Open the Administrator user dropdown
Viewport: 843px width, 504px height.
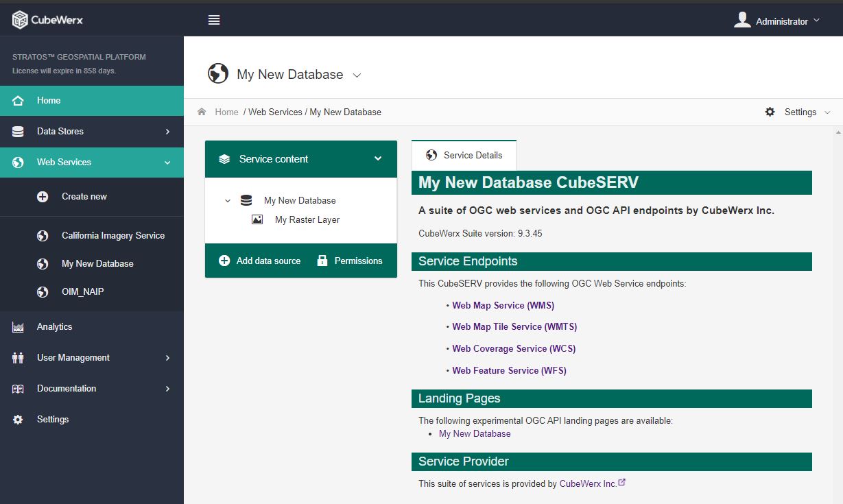(777, 21)
